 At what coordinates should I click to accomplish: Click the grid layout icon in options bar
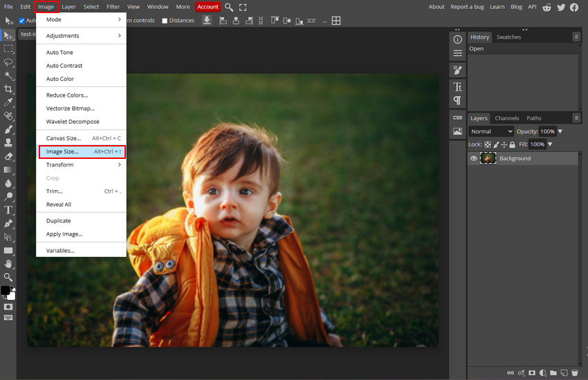coord(336,21)
